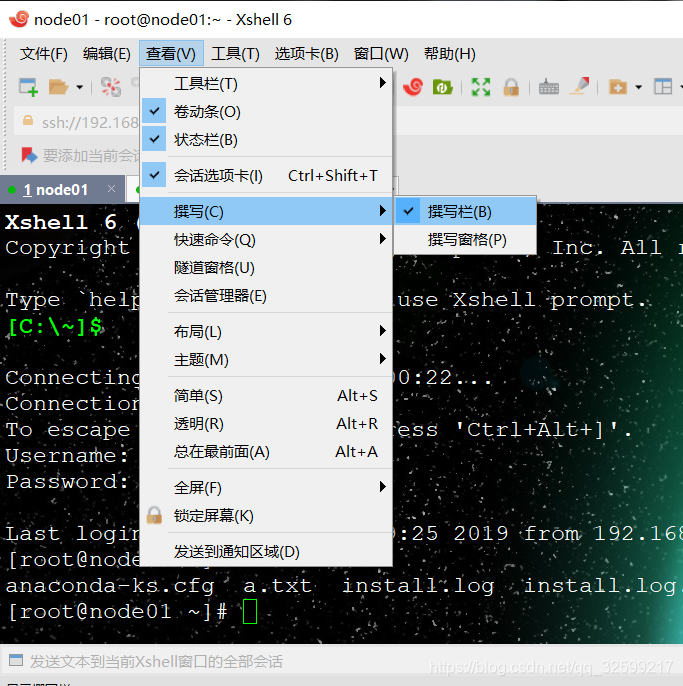Click the Xshell app icon in title bar
Screen dimensions: 683x686
coord(19,18)
